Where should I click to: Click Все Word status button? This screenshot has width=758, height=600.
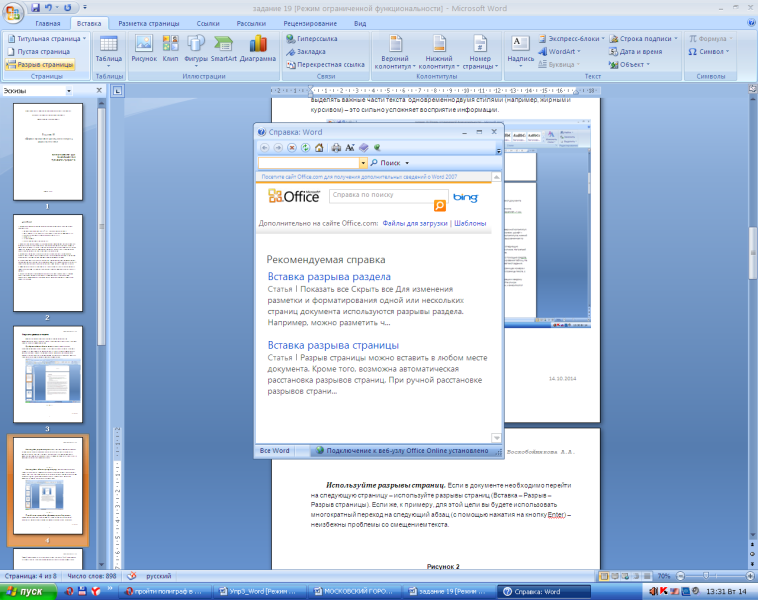click(x=275, y=451)
